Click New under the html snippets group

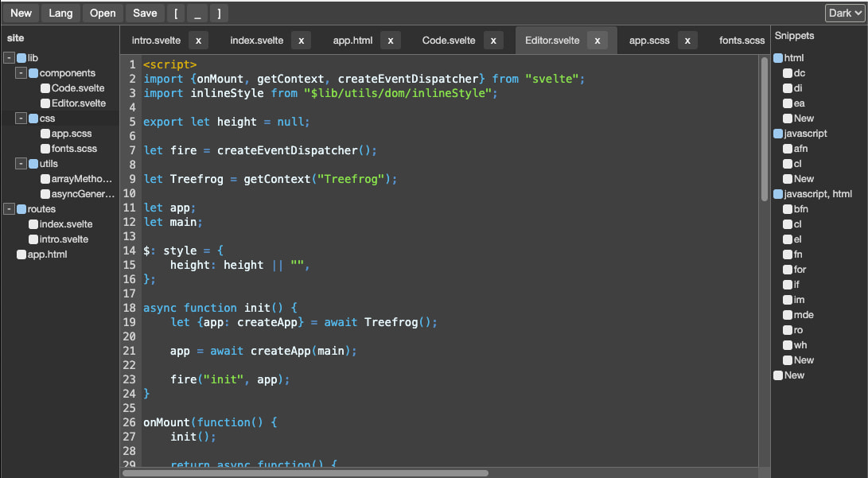tap(804, 119)
